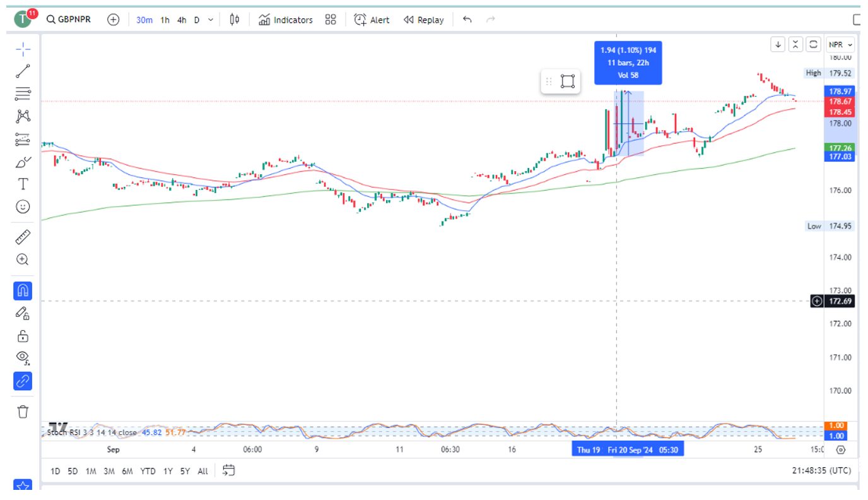The width and height of the screenshot is (868, 500).
Task: Open the emoji icons tool
Action: coord(23,206)
